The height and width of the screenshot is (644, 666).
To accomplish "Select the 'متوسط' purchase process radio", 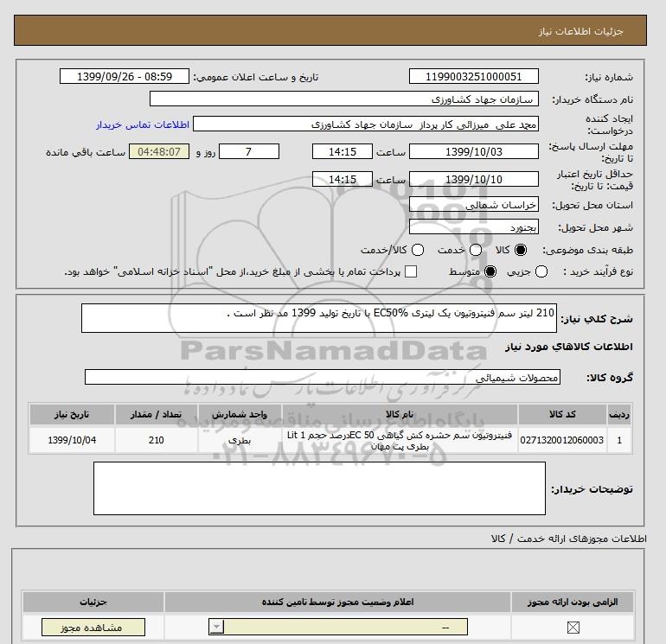I will click(x=490, y=271).
